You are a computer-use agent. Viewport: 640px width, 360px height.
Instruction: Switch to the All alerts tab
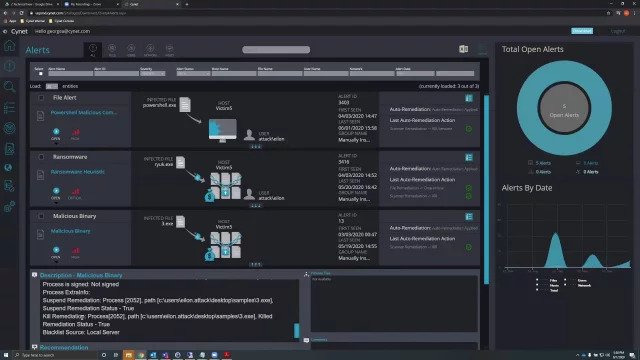point(93,50)
